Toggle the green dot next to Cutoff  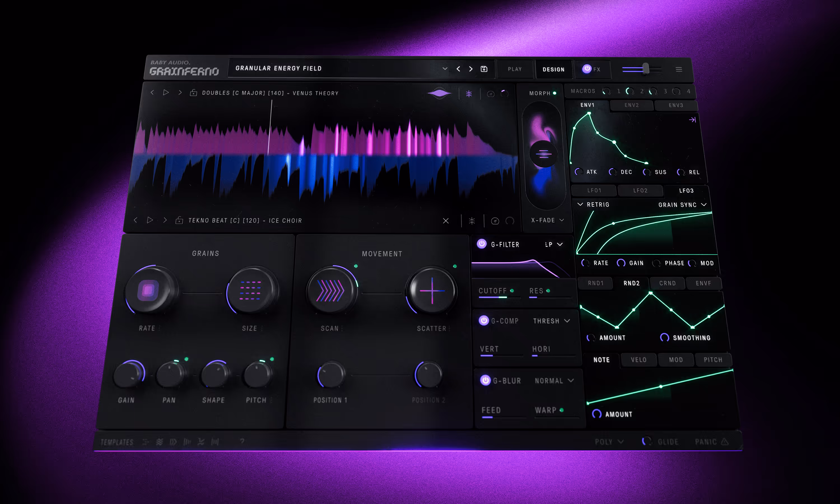[x=512, y=291]
